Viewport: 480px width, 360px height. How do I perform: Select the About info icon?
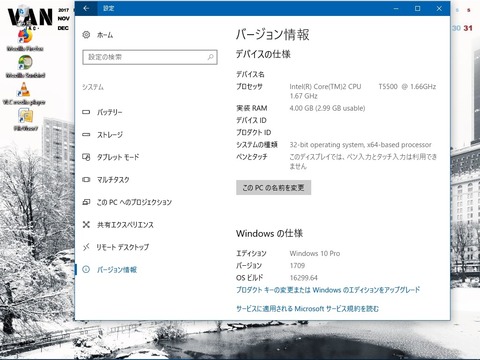coord(86,270)
